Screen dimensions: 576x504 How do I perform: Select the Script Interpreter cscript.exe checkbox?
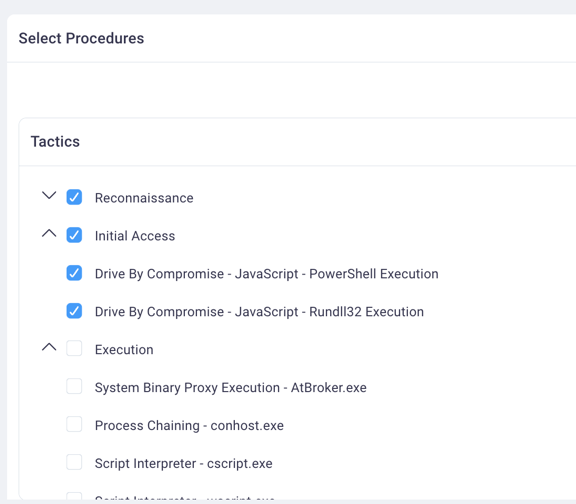[x=74, y=462]
